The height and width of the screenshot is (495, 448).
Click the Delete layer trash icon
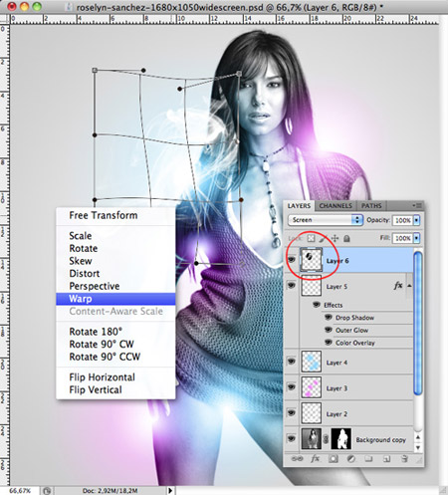click(404, 459)
